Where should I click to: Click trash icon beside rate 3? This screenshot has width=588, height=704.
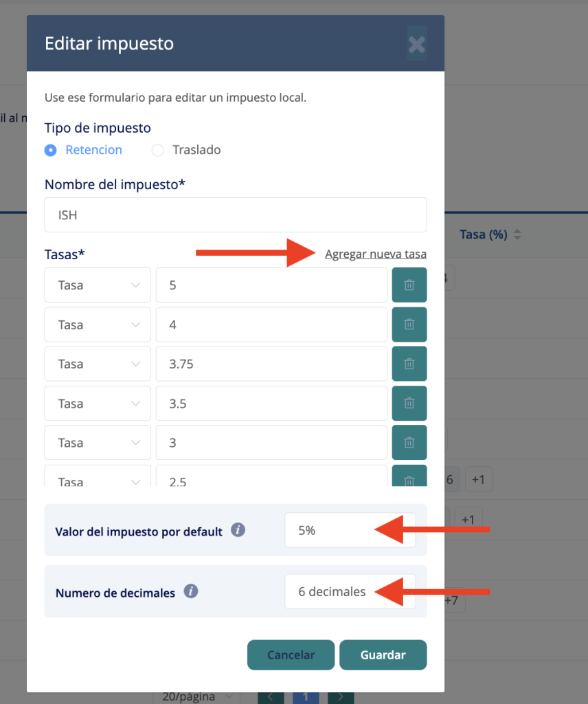pyautogui.click(x=409, y=443)
